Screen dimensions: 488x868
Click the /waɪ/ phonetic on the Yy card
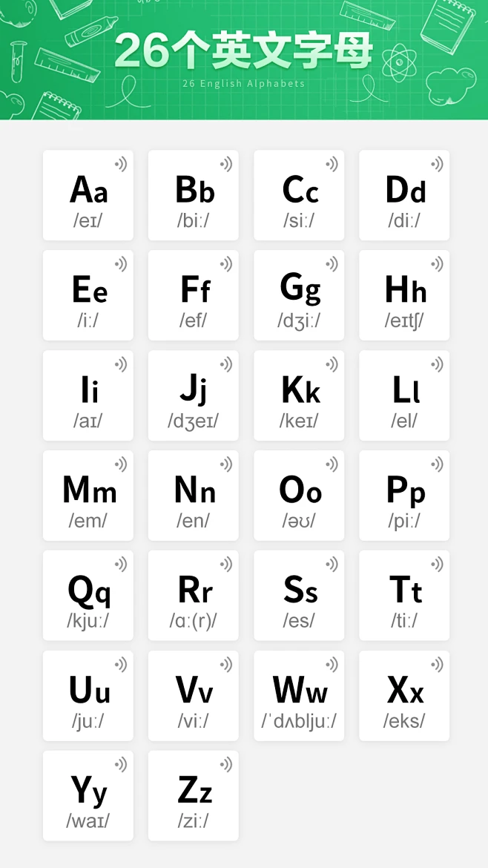[88, 821]
